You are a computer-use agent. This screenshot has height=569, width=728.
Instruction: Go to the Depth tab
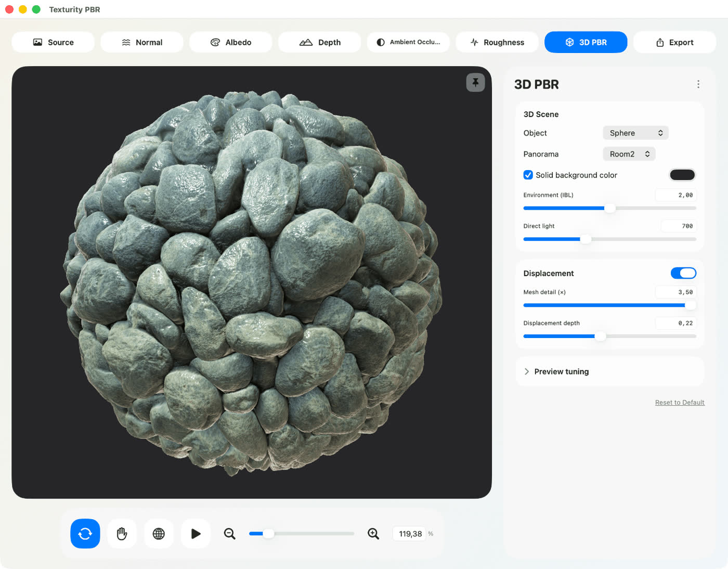[x=320, y=42]
